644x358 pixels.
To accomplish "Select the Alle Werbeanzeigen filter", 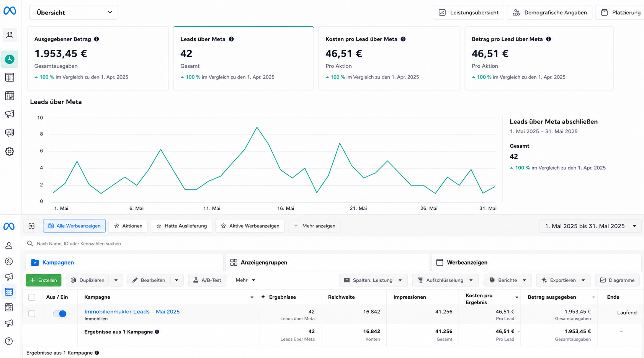I will [x=74, y=226].
